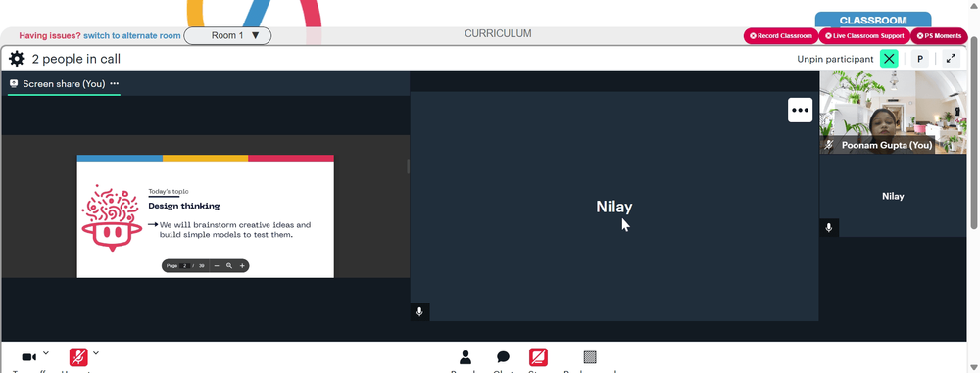Click the Record Classroom button

point(781,36)
